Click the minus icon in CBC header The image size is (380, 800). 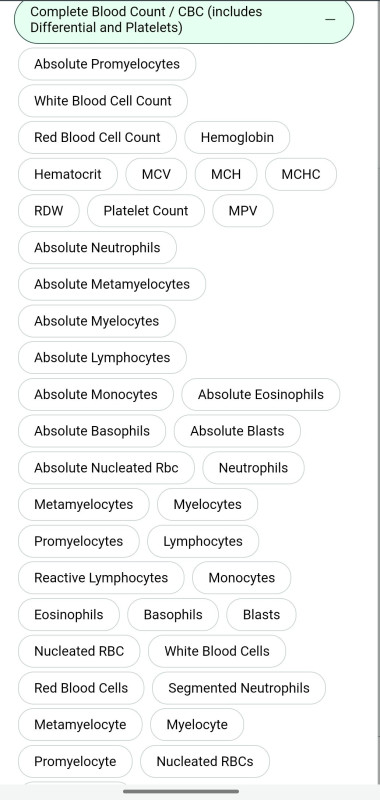tap(331, 19)
